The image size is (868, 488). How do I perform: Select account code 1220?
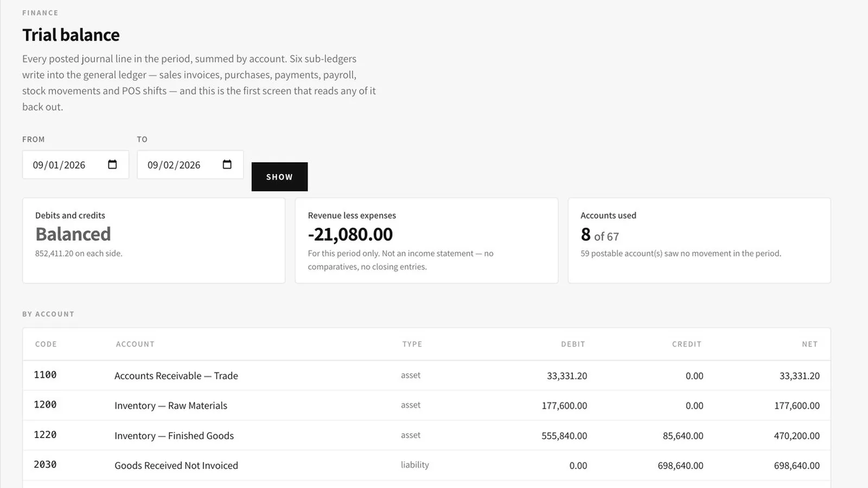[x=45, y=435]
